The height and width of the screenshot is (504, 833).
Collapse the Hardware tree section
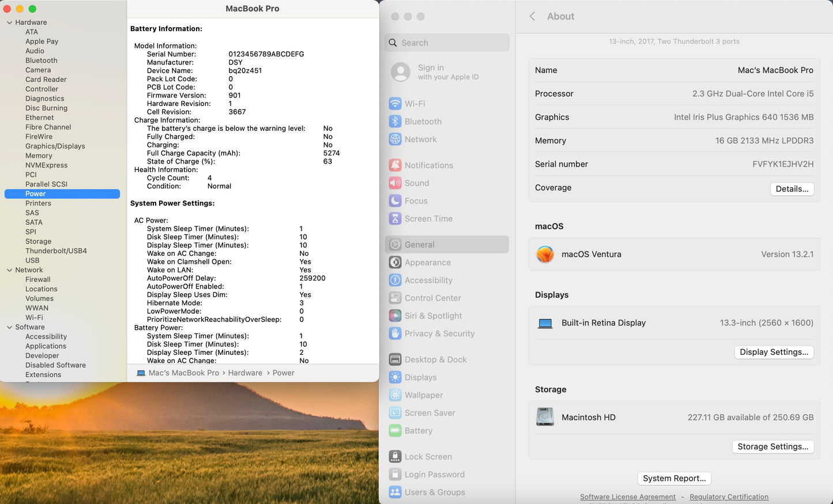(9, 22)
